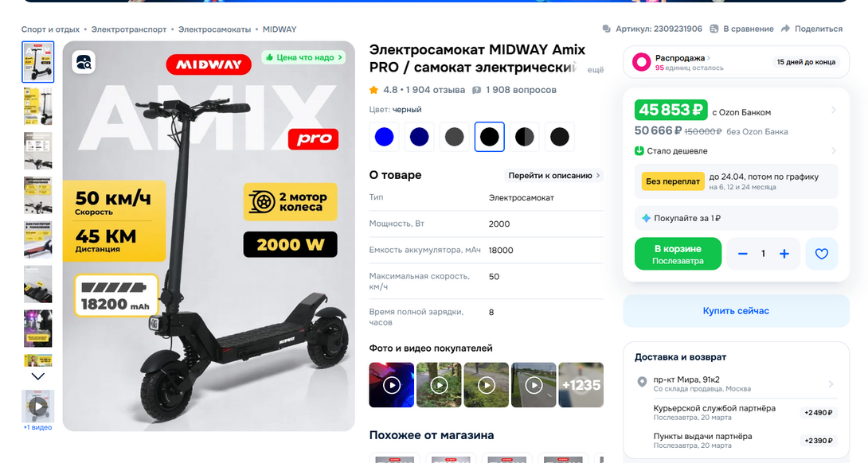The image size is (868, 463).
Task: Open the +1 video thumbnail
Action: tap(38, 407)
